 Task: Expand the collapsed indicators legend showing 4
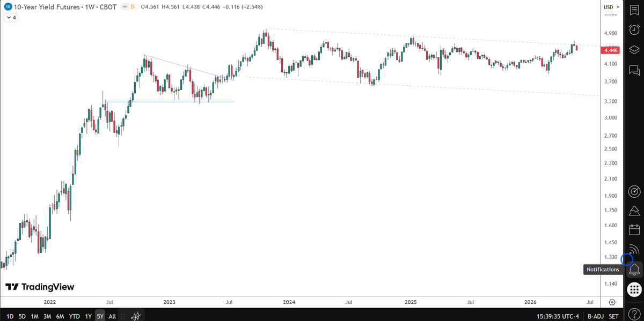coord(11,18)
